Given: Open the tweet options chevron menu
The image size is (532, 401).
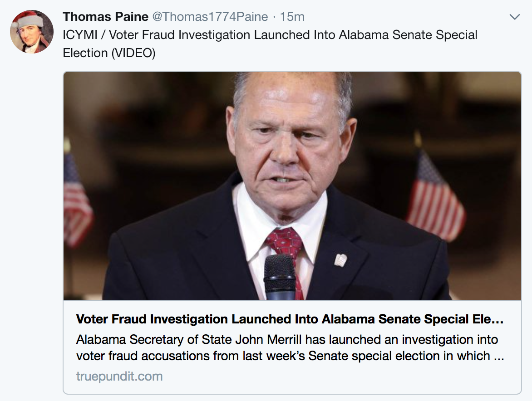Looking at the screenshot, I should 515,17.
